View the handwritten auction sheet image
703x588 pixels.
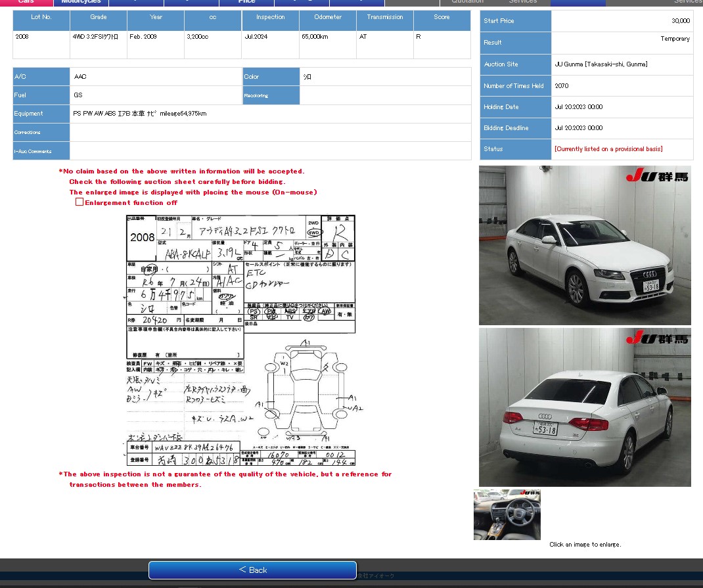240,340
